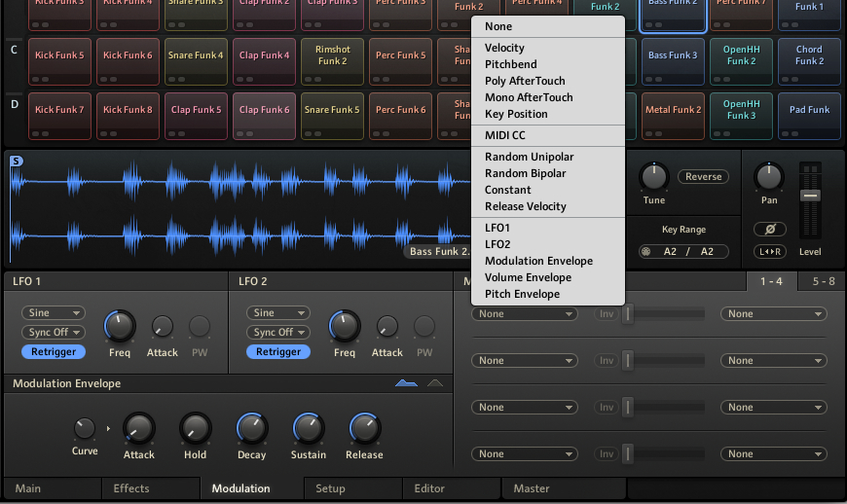Image resolution: width=847 pixels, height=504 pixels.
Task: Click the phase invert icon
Action: click(770, 230)
